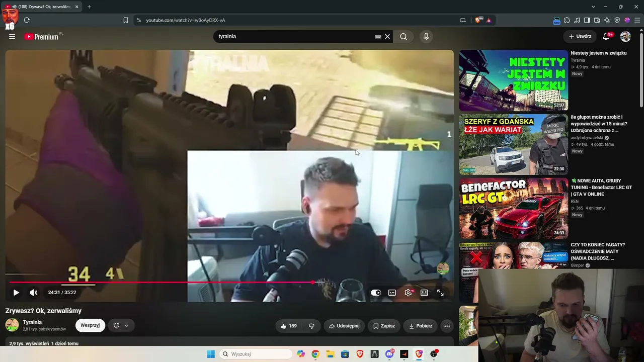
Task: Open the browser main hamburger menu
Action: 637,20
